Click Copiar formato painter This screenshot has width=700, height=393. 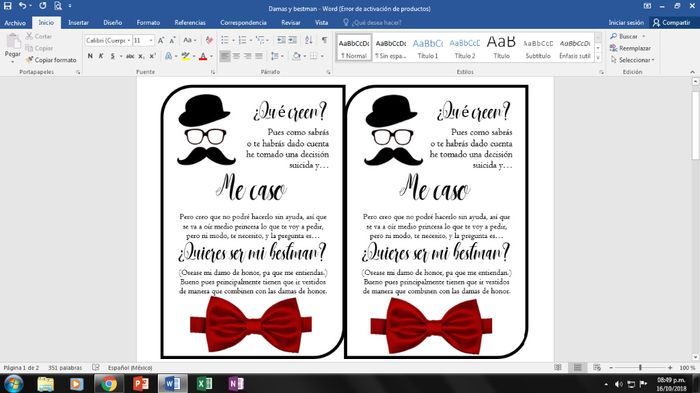(x=51, y=59)
